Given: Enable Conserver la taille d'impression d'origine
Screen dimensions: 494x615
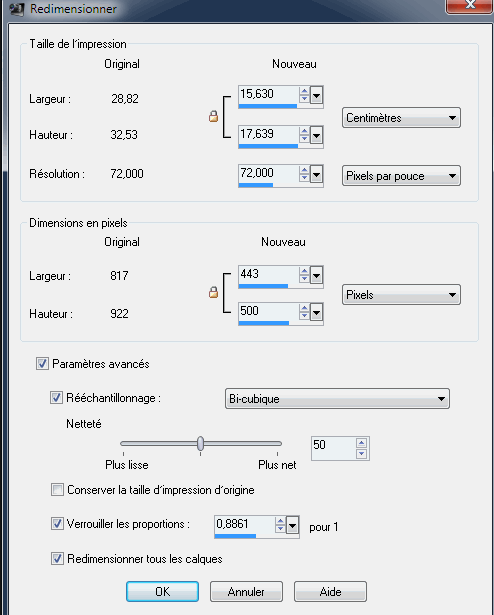Looking at the screenshot, I should click(x=57, y=489).
